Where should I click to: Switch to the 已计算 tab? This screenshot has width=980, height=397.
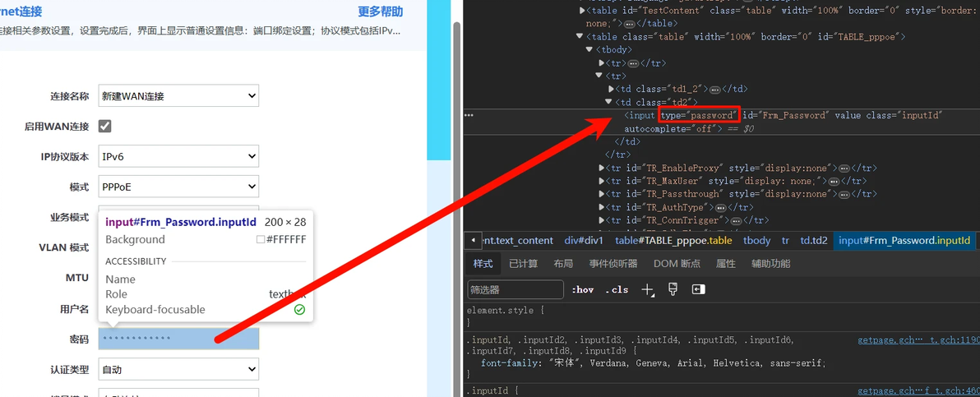pos(523,264)
